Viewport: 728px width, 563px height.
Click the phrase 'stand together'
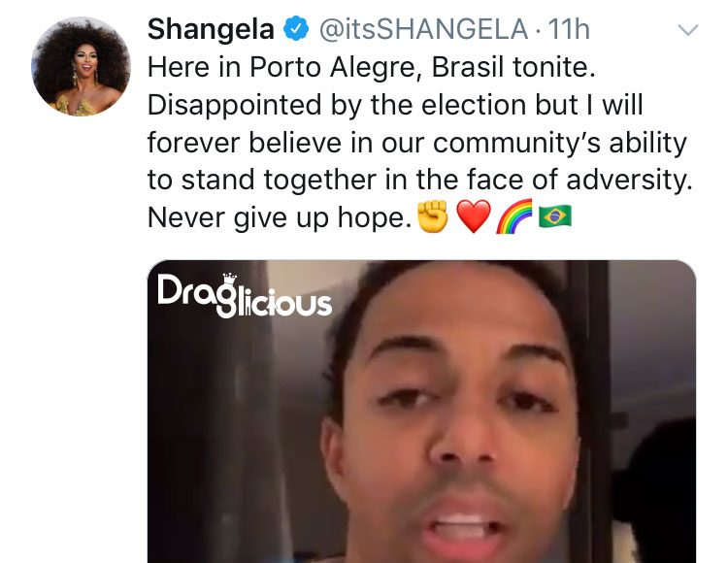click(279, 181)
